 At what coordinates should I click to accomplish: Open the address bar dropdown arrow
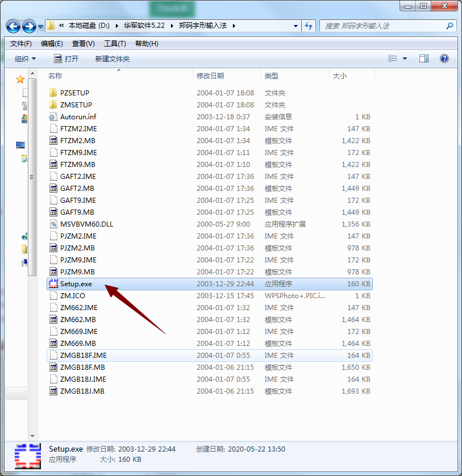coord(295,26)
